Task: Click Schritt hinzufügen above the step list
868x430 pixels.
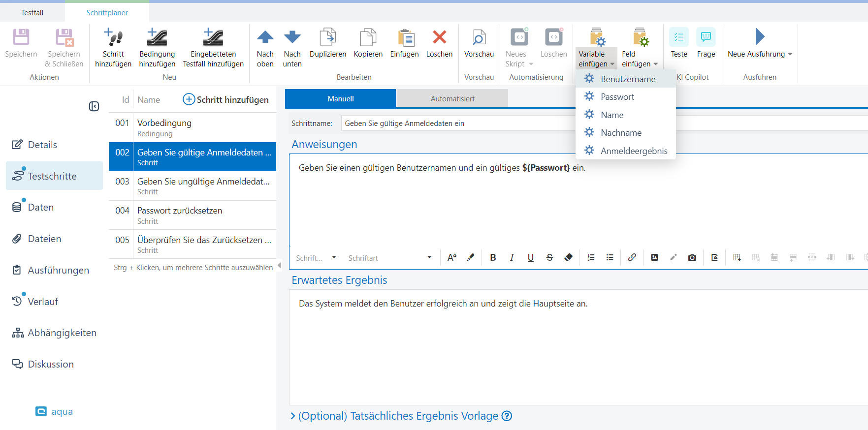Action: point(226,99)
